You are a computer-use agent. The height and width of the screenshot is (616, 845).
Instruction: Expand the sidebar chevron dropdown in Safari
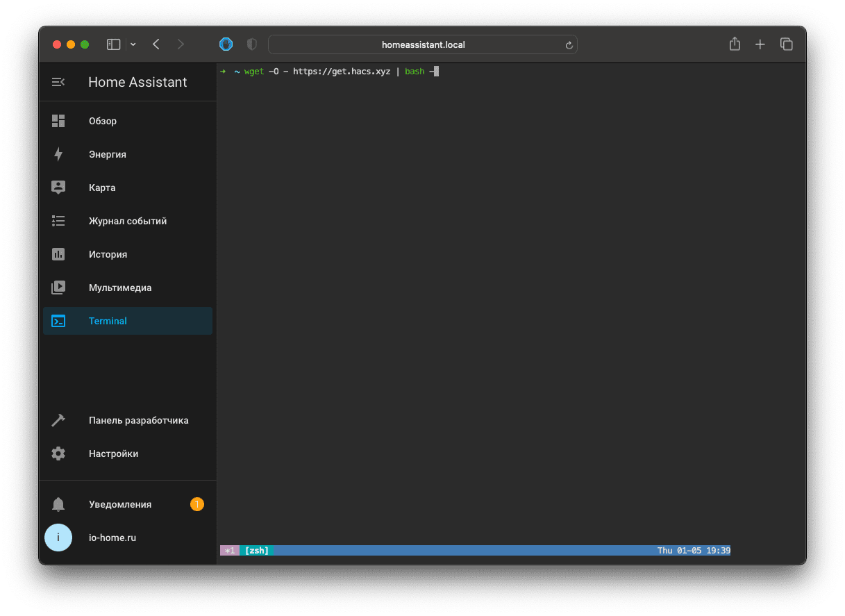click(x=133, y=44)
